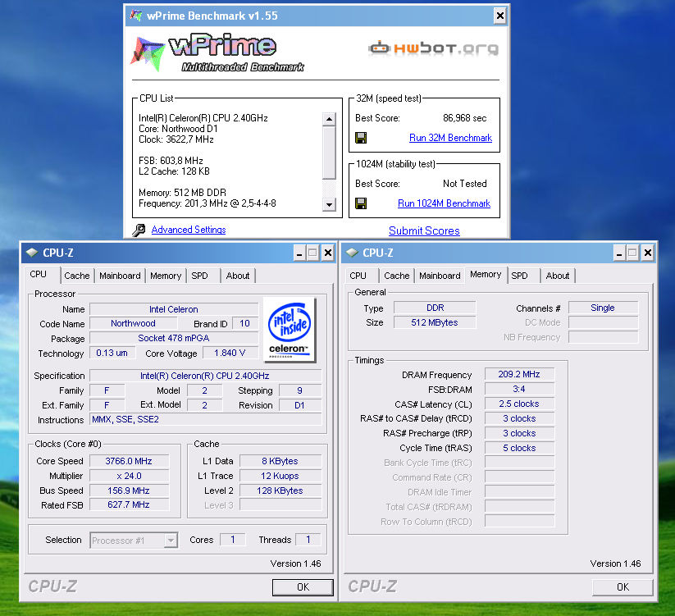Image resolution: width=675 pixels, height=616 pixels.
Task: Click Clock: 3622,7 MHz line in CPU List
Action: 176,139
